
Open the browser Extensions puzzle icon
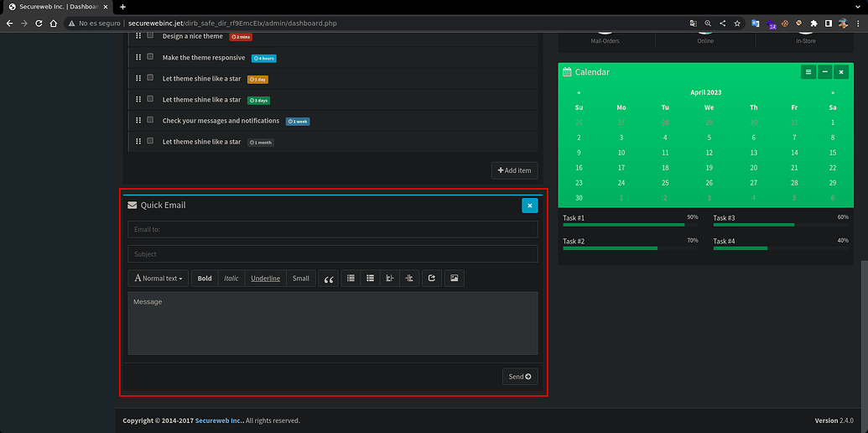[813, 23]
